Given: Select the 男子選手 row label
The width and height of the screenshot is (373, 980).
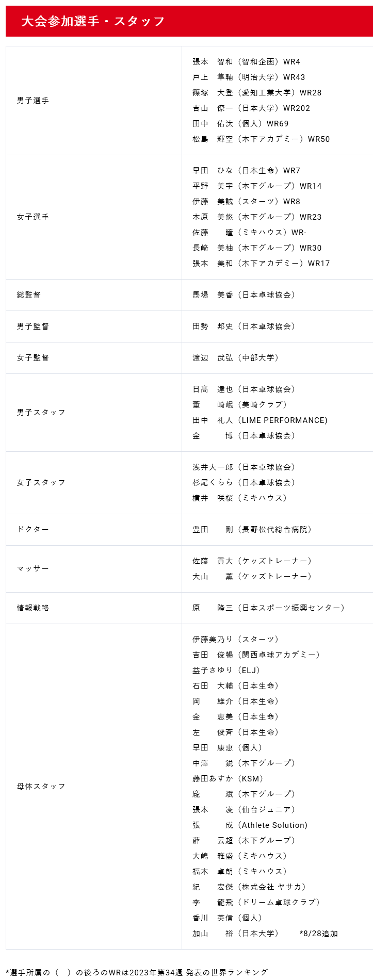Looking at the screenshot, I should (x=33, y=101).
